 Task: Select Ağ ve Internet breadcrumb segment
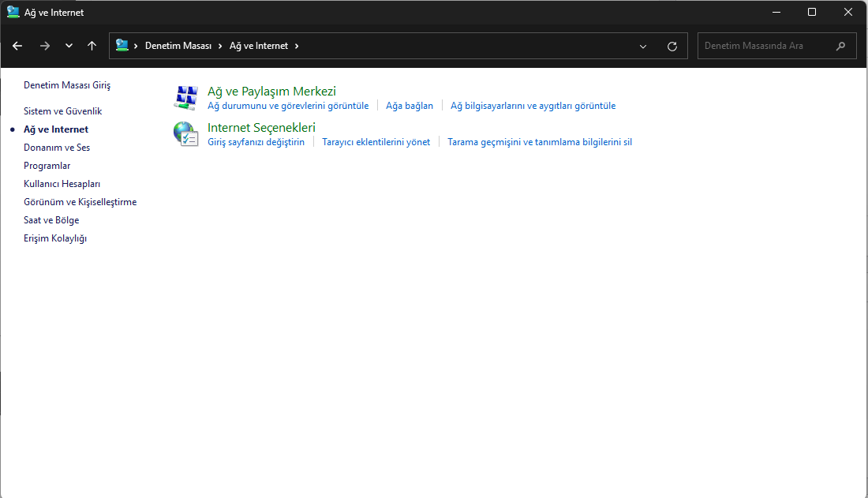[259, 46]
